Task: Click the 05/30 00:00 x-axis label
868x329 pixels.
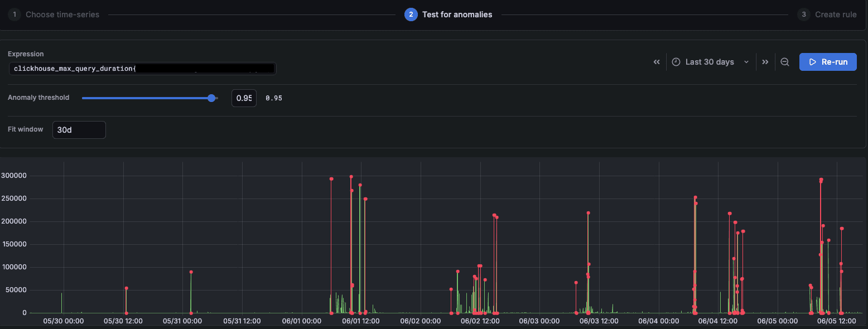Action: [x=64, y=321]
